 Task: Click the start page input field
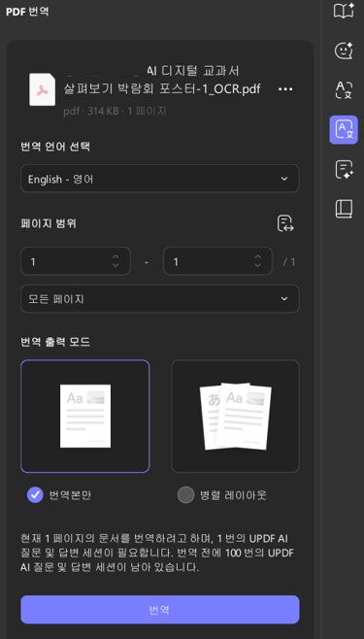[76, 261]
